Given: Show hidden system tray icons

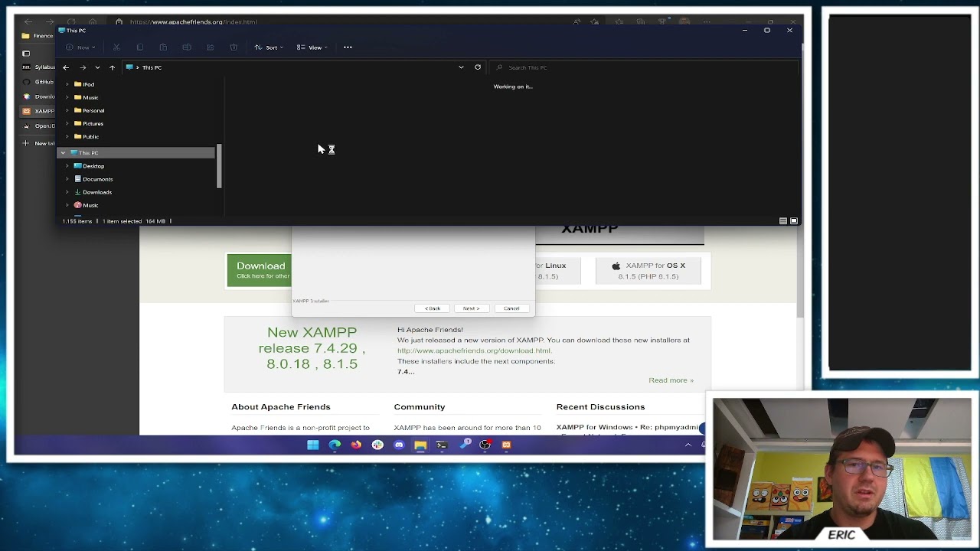Looking at the screenshot, I should pos(688,445).
